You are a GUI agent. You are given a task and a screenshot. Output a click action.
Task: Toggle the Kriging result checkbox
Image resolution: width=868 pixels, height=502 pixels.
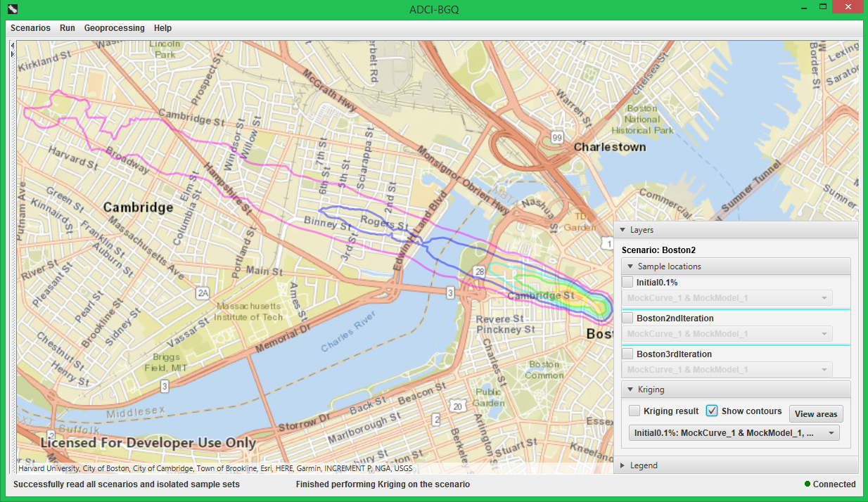coord(634,411)
